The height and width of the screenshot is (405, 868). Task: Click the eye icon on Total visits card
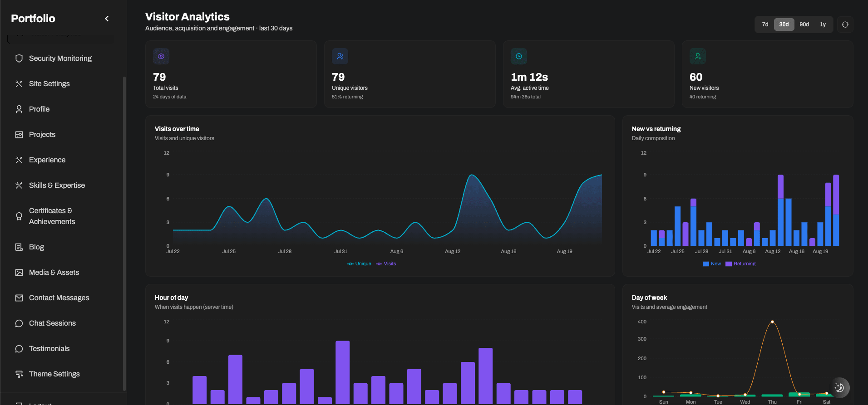pyautogui.click(x=161, y=56)
